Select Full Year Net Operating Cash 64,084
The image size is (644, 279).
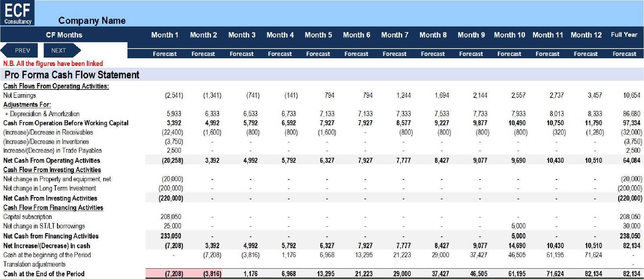point(632,160)
